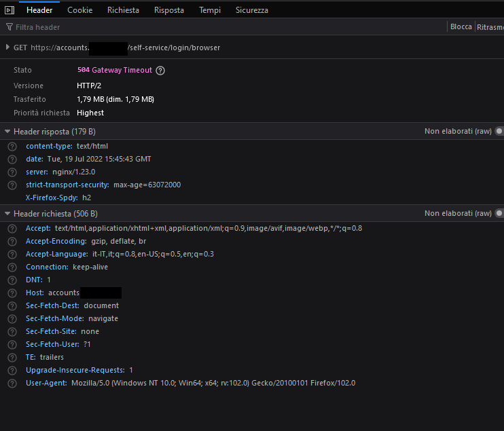Open help icon for TE header
Screen dimensions: 504x431
point(12,357)
